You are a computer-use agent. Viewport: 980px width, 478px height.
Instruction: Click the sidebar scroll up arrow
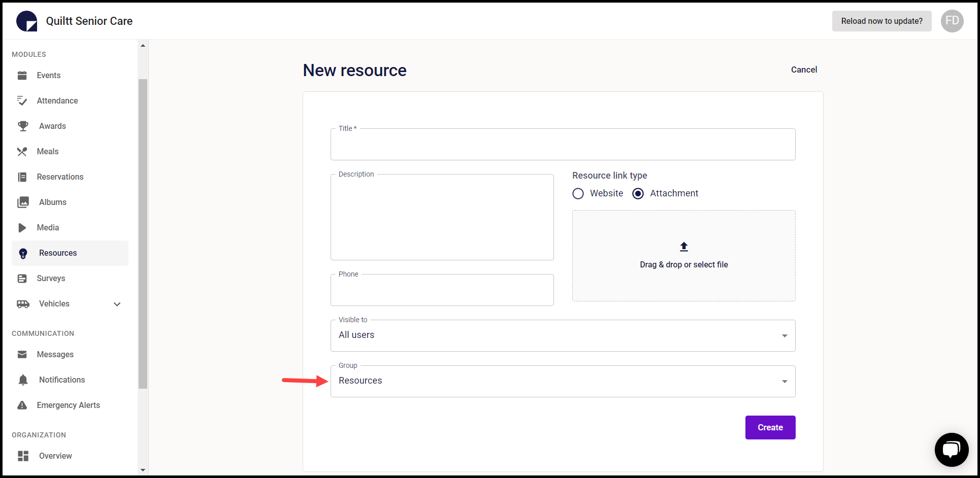coord(143,46)
